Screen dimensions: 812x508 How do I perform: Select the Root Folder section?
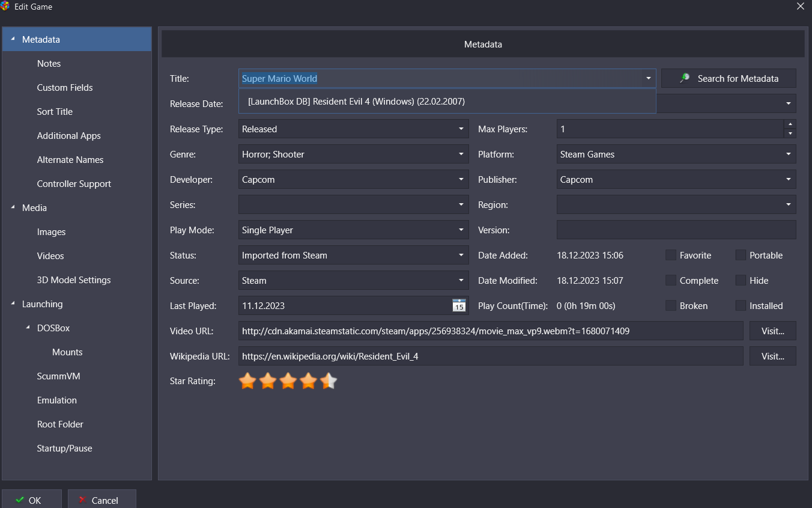(60, 424)
